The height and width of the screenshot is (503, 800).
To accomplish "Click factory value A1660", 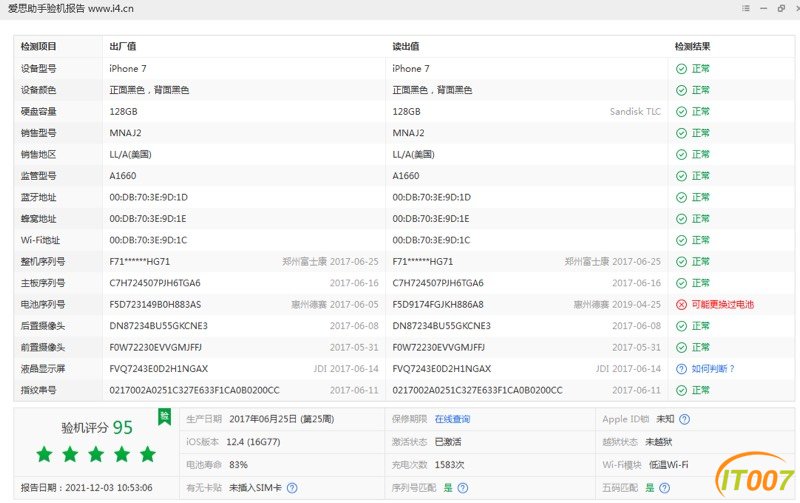I will point(123,176).
